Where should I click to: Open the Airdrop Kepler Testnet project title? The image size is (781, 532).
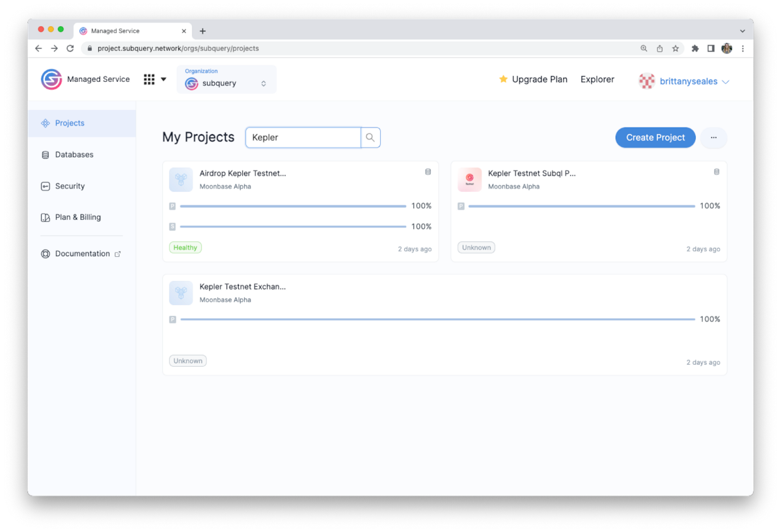point(243,173)
